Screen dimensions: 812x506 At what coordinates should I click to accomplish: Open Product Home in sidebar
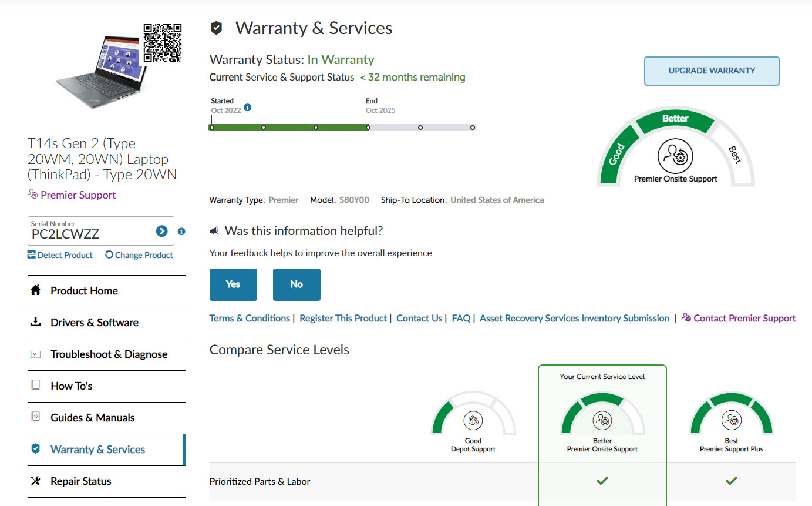coord(84,291)
